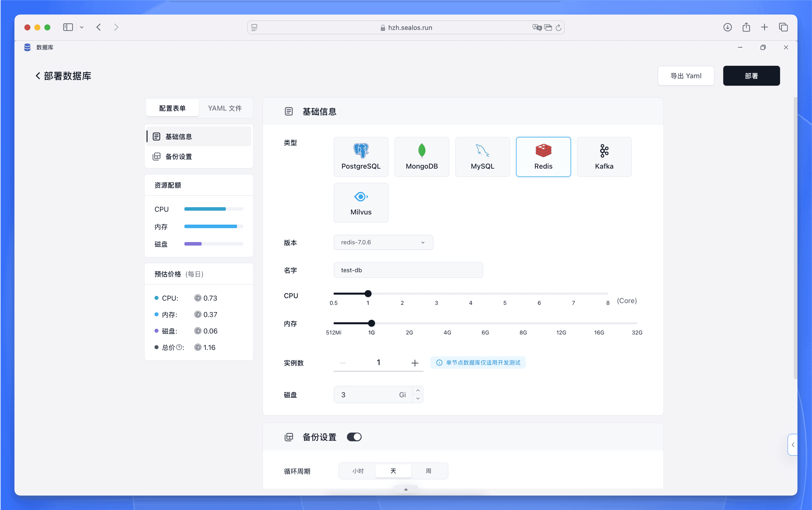Click the website settings icon in address bar
This screenshot has width=812, height=510.
click(254, 27)
